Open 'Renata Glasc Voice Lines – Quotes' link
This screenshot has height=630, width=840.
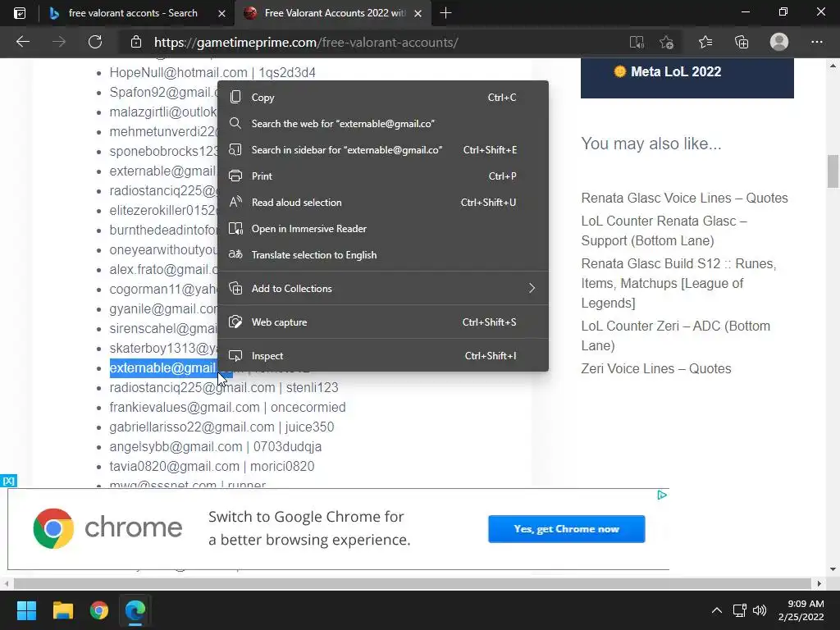(684, 199)
